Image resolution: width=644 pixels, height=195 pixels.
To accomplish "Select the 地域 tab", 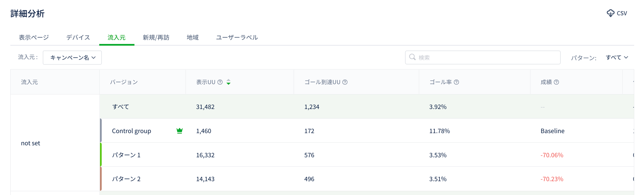I will (193, 37).
